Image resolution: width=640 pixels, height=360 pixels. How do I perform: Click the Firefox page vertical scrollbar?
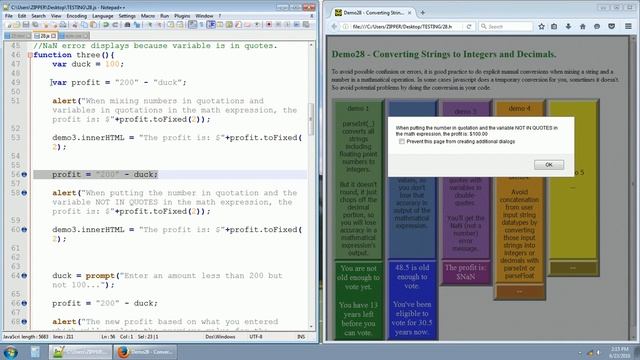tap(633, 188)
